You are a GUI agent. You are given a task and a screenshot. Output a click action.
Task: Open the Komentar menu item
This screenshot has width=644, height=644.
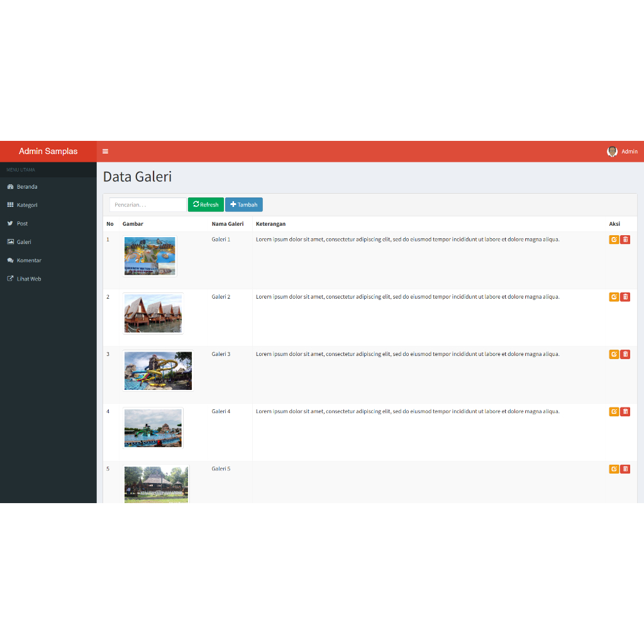point(29,260)
